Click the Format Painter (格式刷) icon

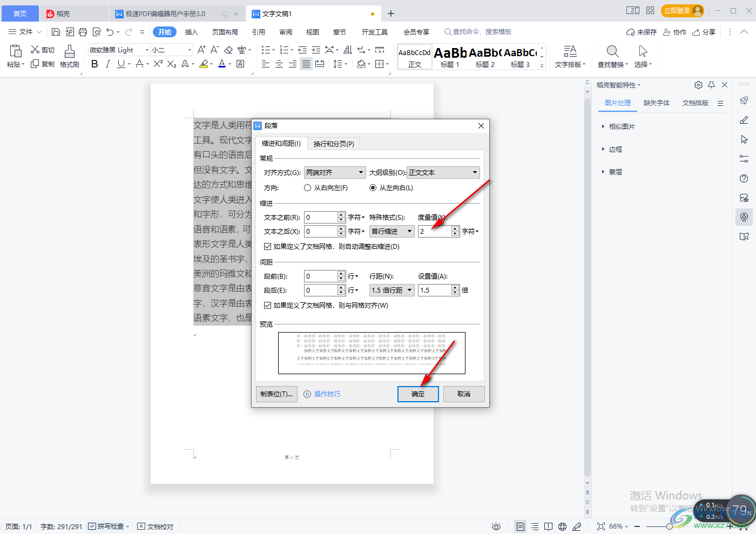click(69, 51)
